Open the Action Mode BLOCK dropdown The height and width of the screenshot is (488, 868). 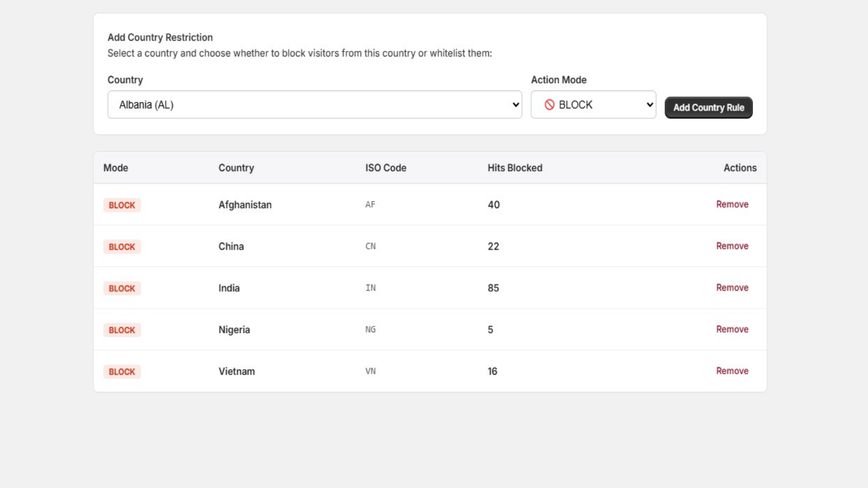pyautogui.click(x=593, y=105)
